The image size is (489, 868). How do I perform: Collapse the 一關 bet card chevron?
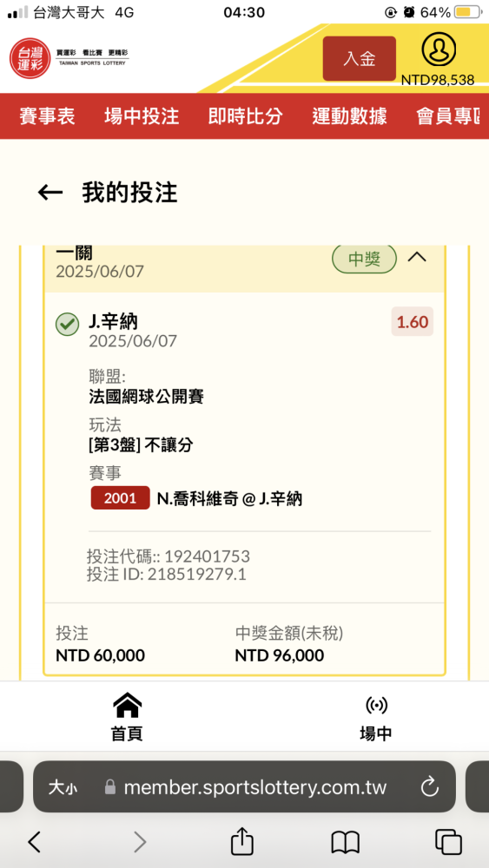pyautogui.click(x=417, y=258)
